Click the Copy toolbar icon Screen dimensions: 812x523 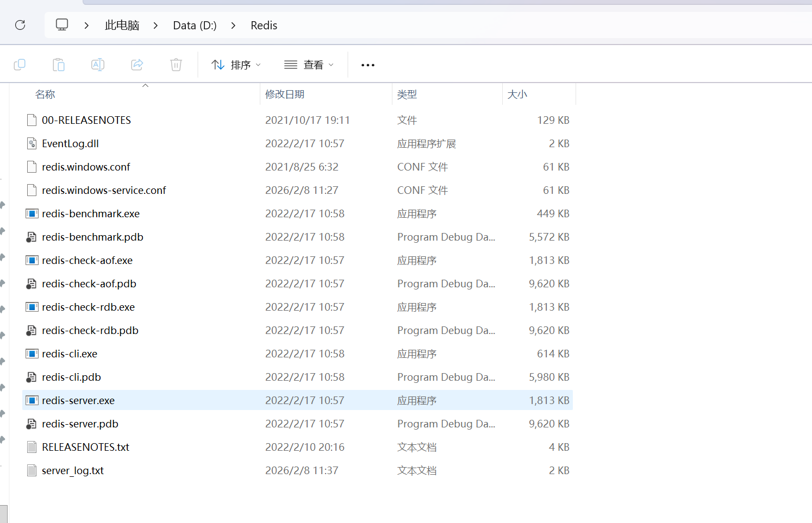[x=20, y=65]
